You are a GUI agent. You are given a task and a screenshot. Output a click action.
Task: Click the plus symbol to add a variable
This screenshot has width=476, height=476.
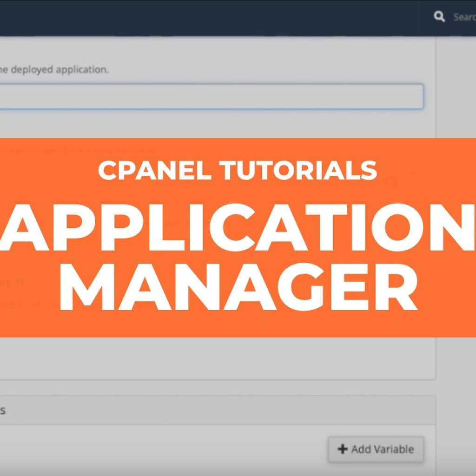coord(342,449)
